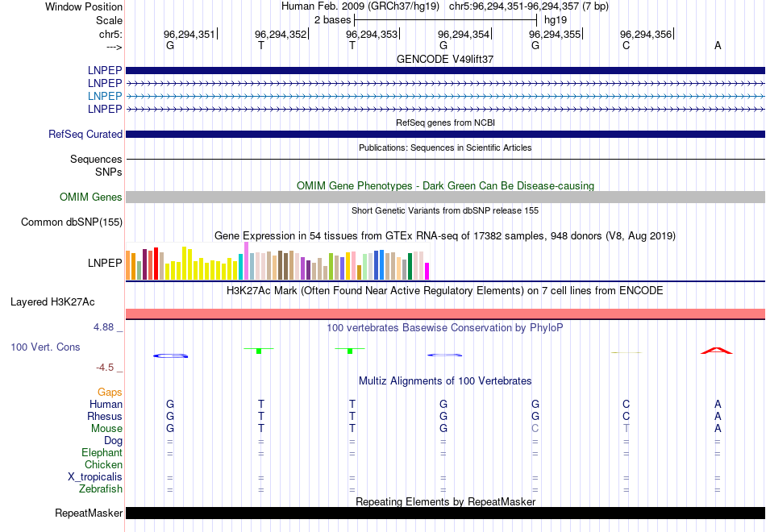Click the strand direction arrow label

114,47
